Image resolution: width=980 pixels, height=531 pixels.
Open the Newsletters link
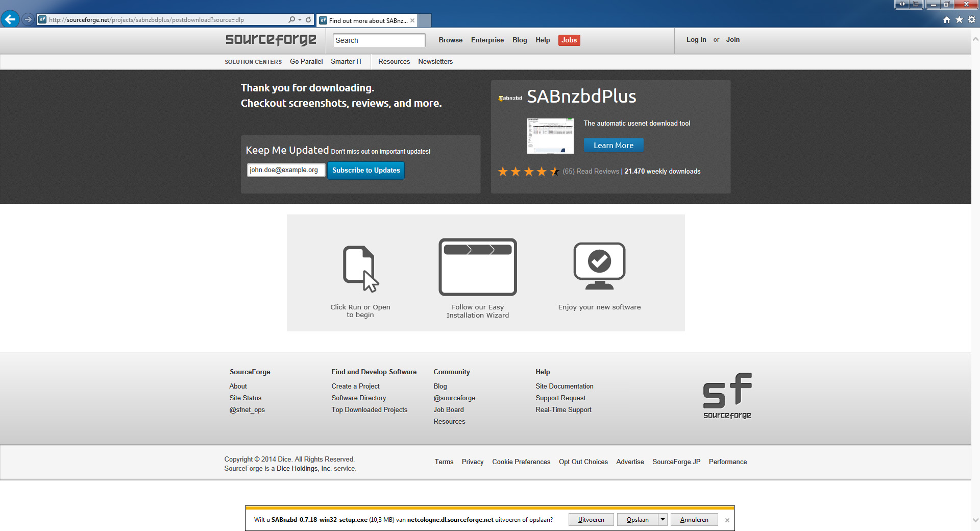tap(435, 61)
